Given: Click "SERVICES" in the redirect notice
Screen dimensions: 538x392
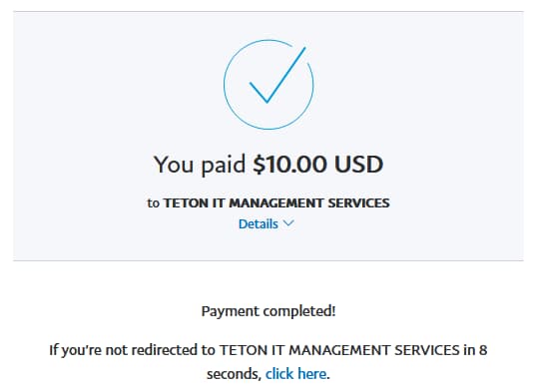Looking at the screenshot, I should click(427, 350).
